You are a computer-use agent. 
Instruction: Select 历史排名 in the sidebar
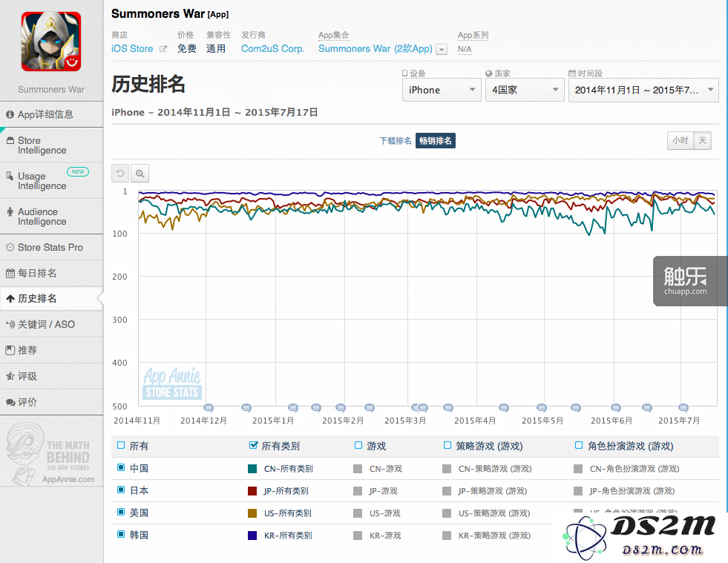click(51, 298)
